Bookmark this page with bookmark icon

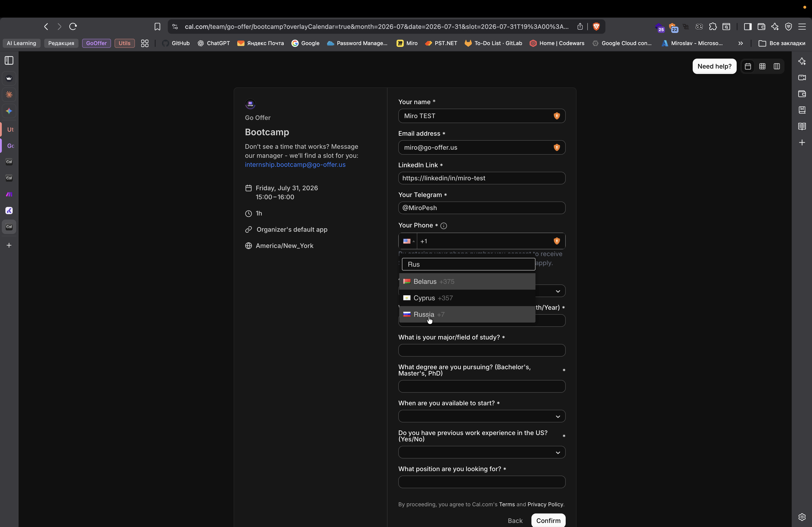[157, 27]
